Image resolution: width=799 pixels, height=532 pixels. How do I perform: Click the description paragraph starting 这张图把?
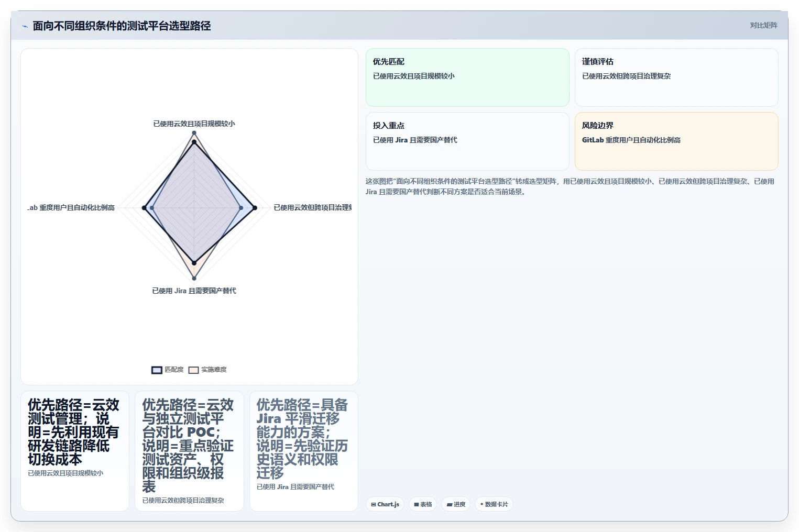(570, 186)
